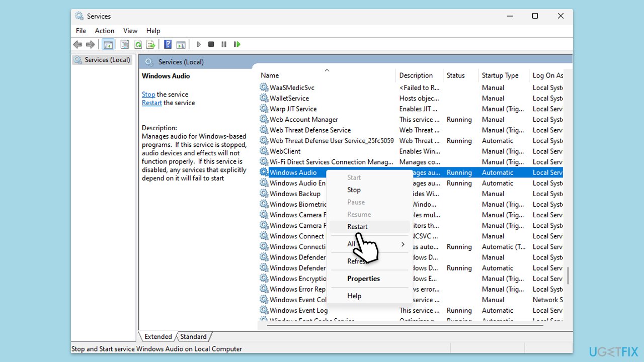Click the Start Service play icon

click(199, 45)
